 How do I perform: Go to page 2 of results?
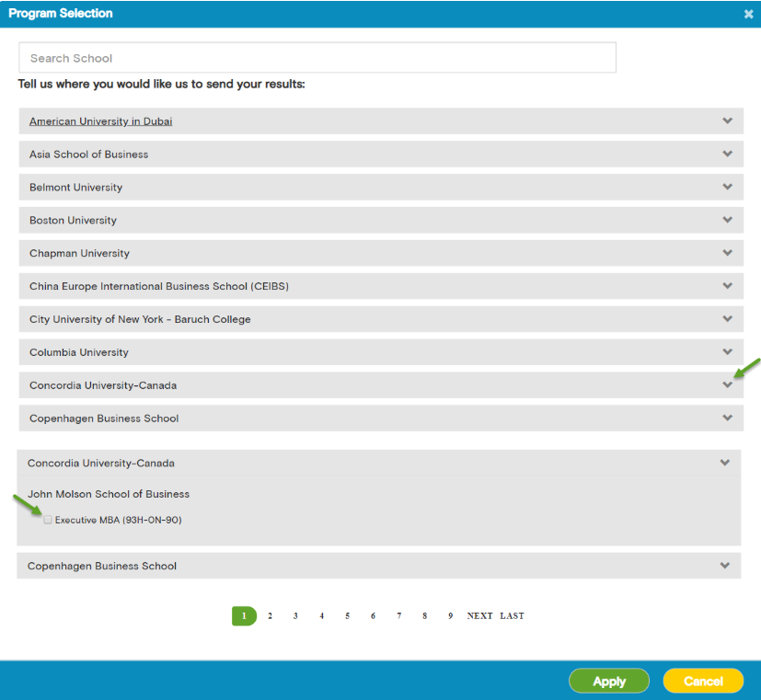(x=270, y=615)
